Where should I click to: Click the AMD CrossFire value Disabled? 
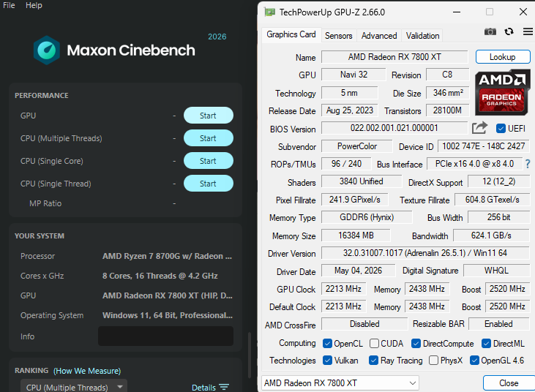pyautogui.click(x=364, y=324)
